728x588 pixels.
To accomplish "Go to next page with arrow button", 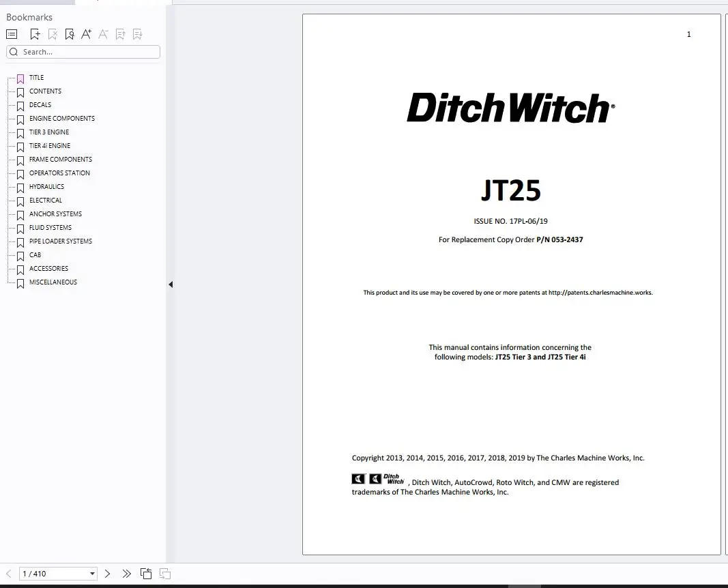I will [x=108, y=574].
